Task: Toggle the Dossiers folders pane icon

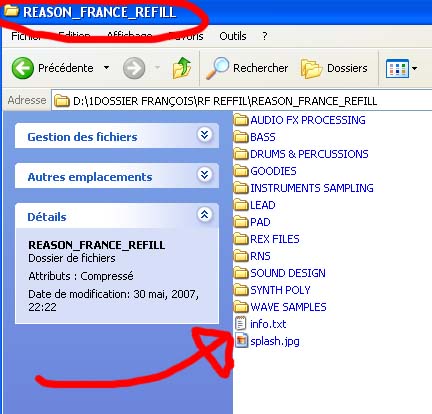Action: [x=311, y=68]
